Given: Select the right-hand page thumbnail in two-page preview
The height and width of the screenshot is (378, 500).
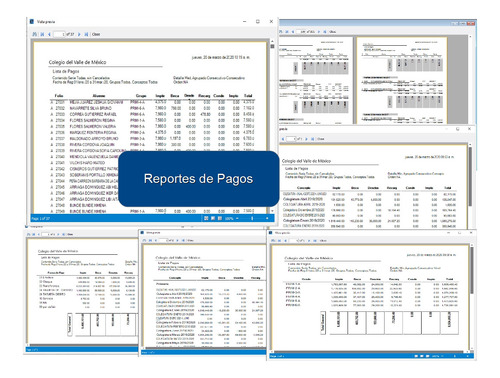Looking at the screenshot, I should (x=402, y=80).
